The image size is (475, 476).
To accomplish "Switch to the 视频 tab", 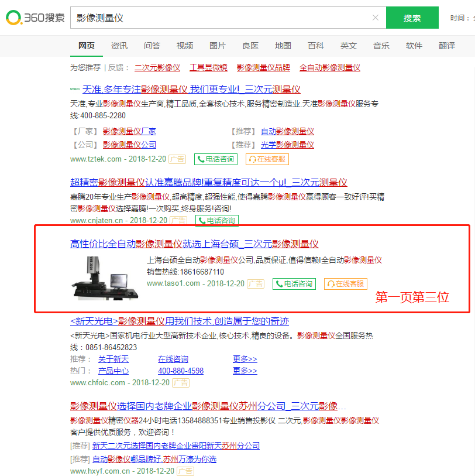I will (185, 46).
